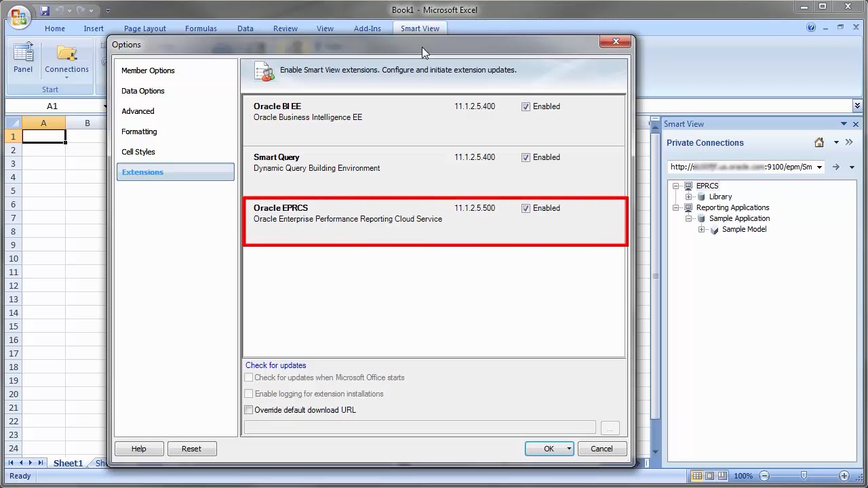This screenshot has height=488, width=868.
Task: Open the Formulas ribbon tab
Action: point(201,28)
